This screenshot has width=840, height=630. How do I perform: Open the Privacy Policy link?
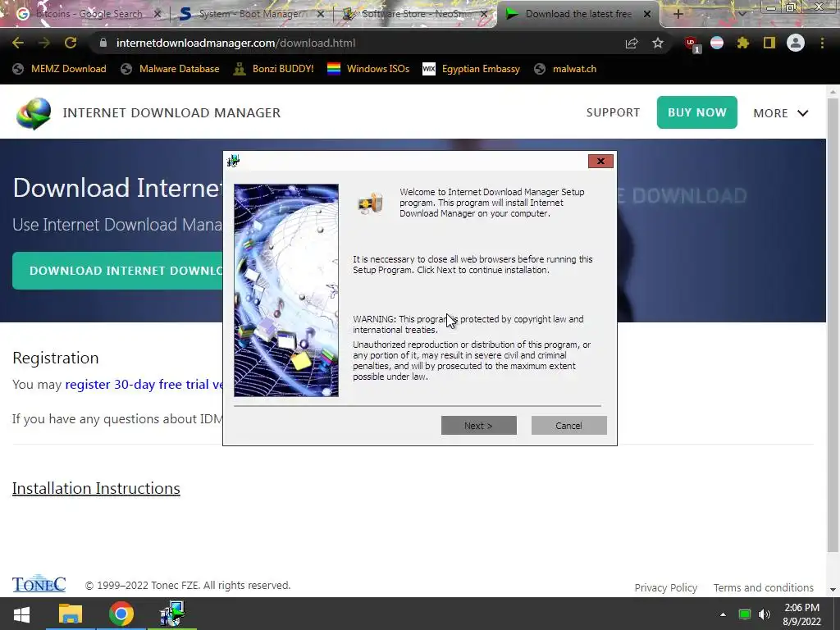[666, 587]
